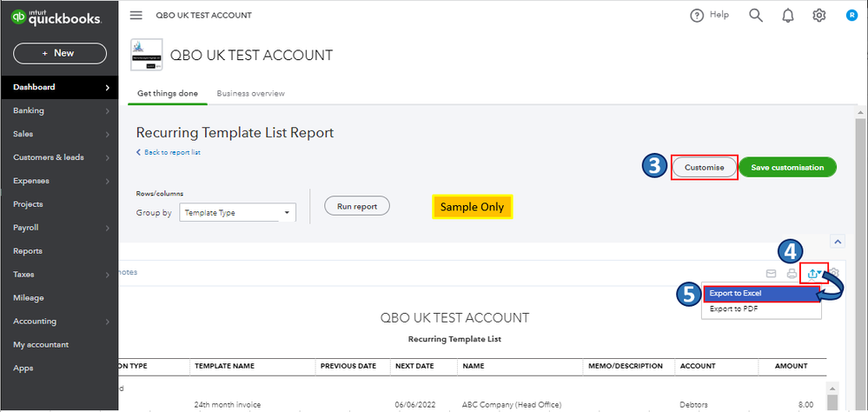Collapse the report options panel chevron
This screenshot has height=412, width=868.
[x=837, y=242]
